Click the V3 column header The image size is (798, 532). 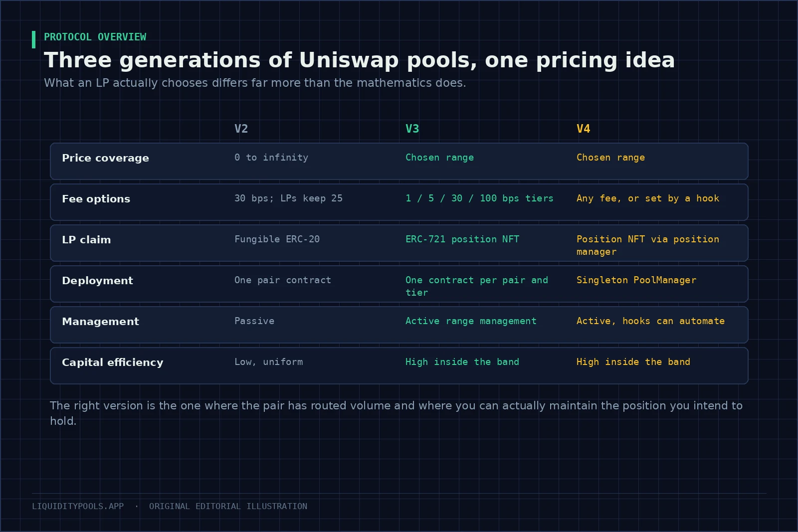coord(412,129)
